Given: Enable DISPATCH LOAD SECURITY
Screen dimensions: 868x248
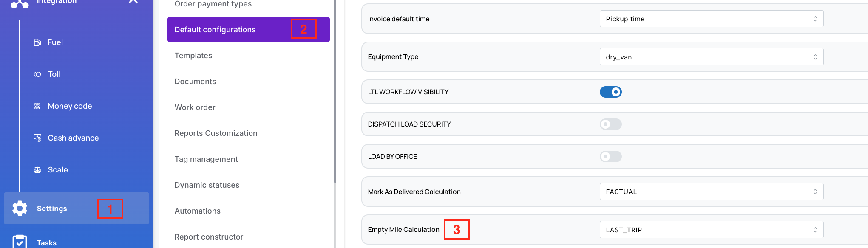Looking at the screenshot, I should click(611, 124).
